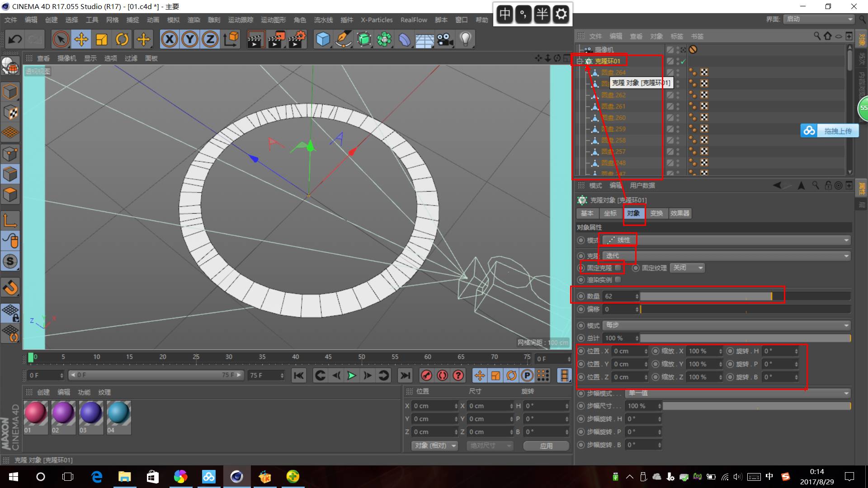
Task: Click the Cube primitive icon
Action: coord(323,39)
